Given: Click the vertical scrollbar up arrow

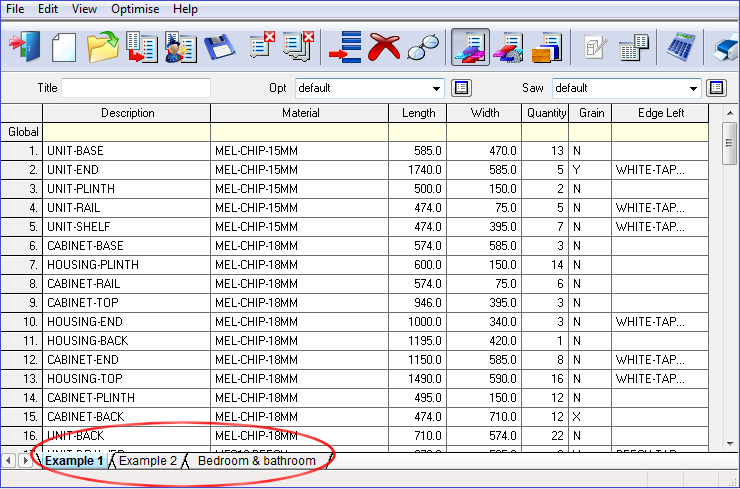Looking at the screenshot, I should pyautogui.click(x=730, y=113).
